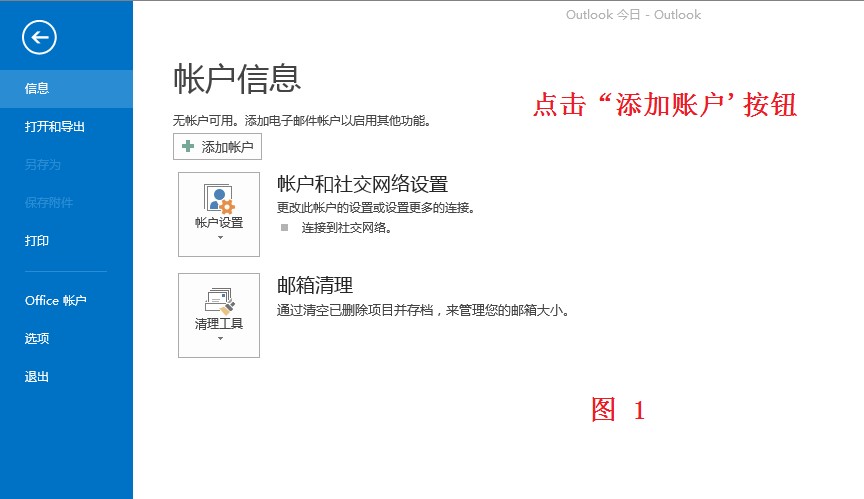Click the 帐户和社交网络设置 heading

[x=363, y=184]
